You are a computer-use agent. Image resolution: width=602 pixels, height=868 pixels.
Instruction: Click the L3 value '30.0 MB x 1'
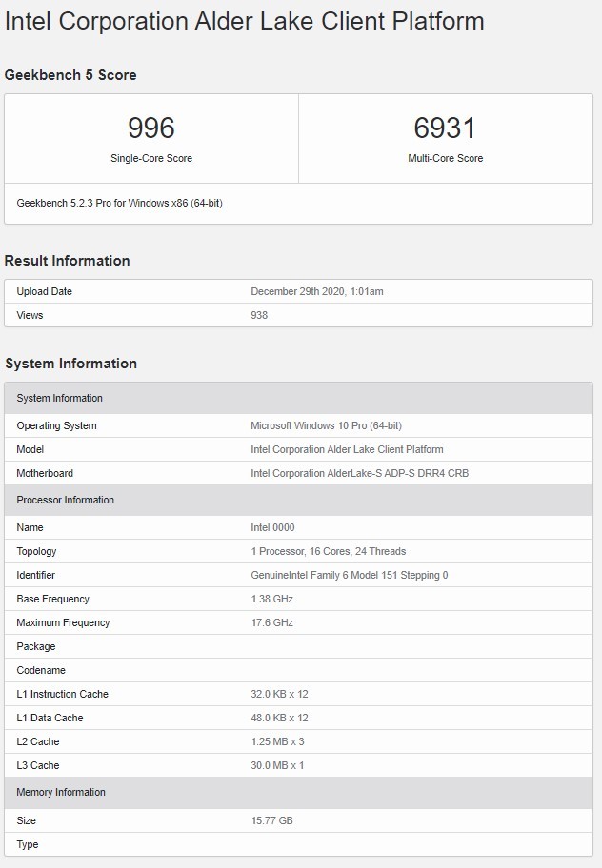tap(277, 765)
